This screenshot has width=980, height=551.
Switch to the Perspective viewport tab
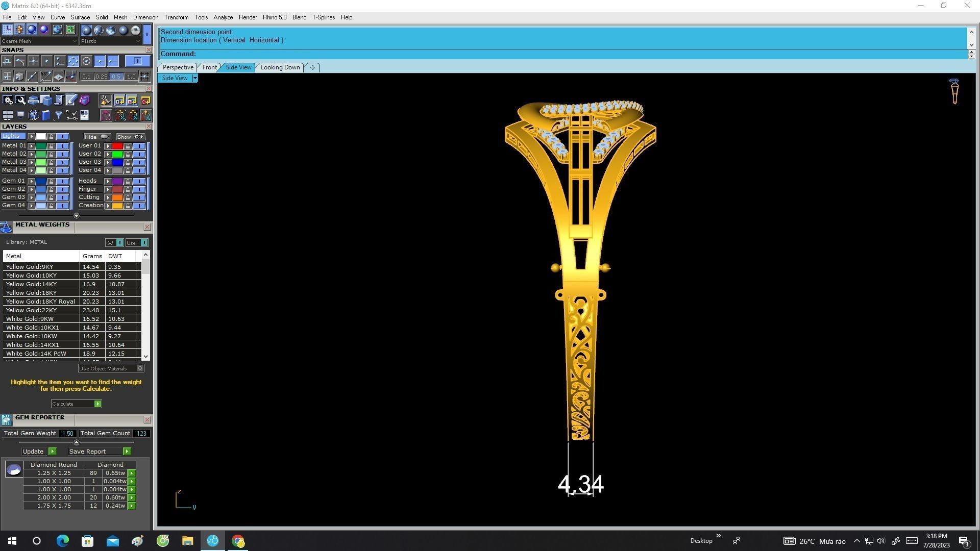178,67
